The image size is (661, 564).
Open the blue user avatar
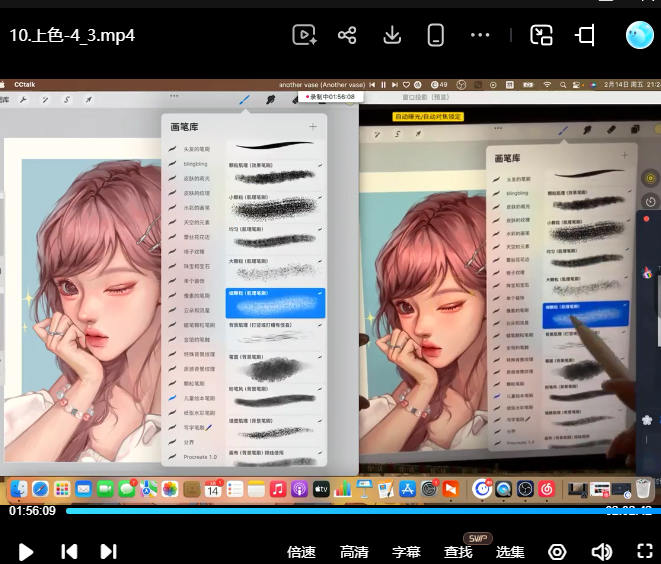pos(640,35)
